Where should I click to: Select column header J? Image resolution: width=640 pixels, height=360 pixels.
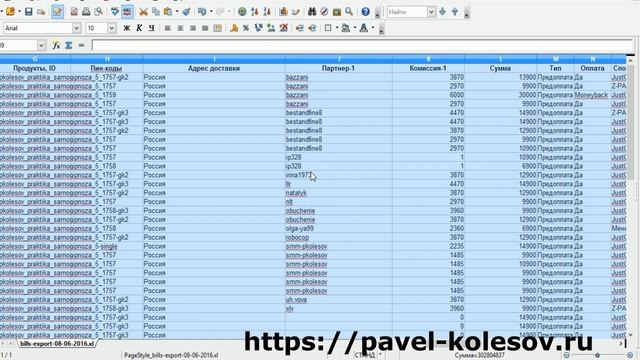coord(339,59)
